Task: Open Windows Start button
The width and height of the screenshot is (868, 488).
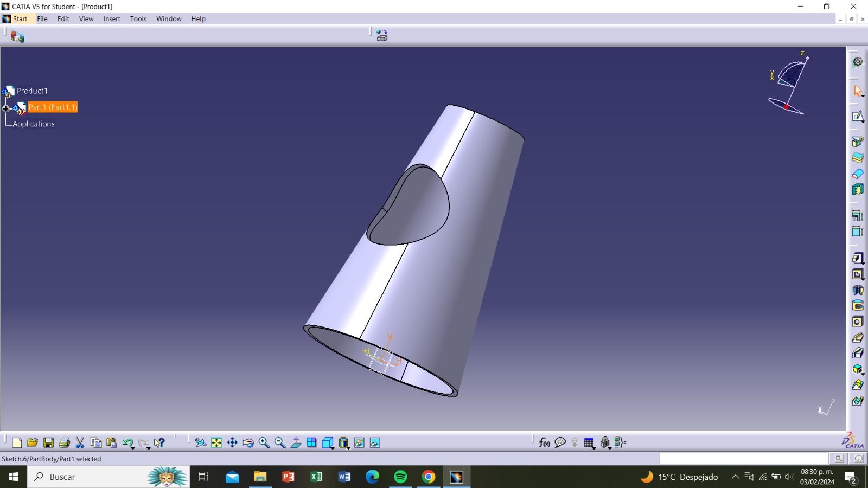Action: [14, 477]
